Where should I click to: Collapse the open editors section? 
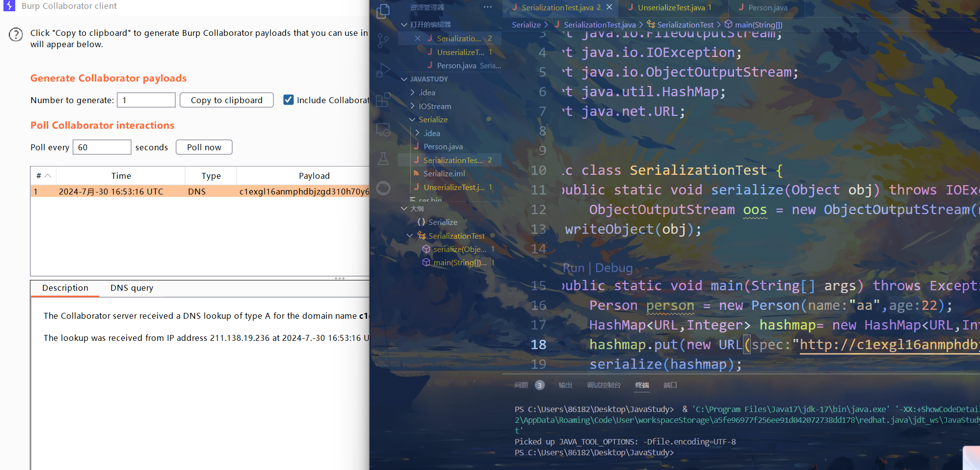coord(404,25)
